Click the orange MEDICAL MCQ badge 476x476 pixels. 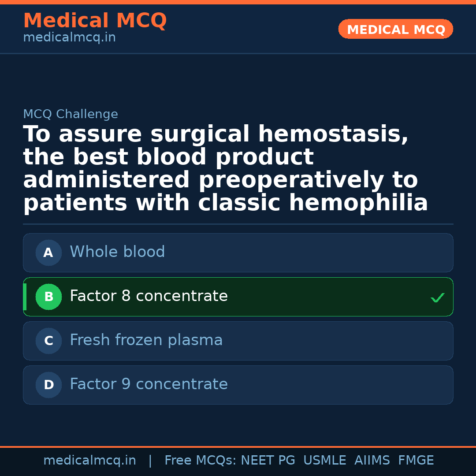point(396,30)
